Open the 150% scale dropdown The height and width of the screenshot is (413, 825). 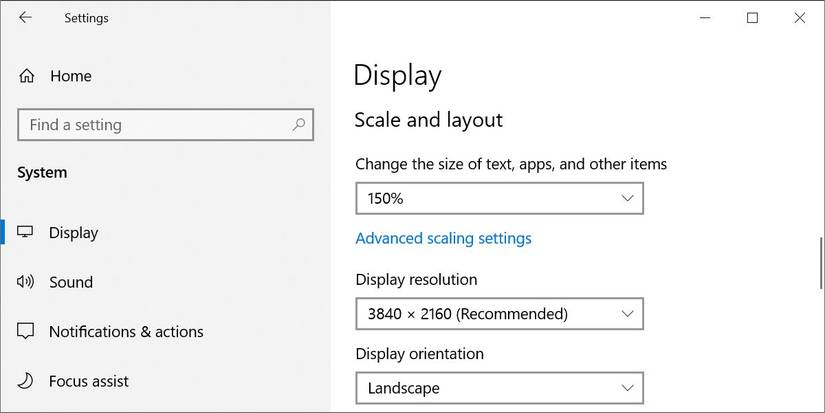pos(498,198)
